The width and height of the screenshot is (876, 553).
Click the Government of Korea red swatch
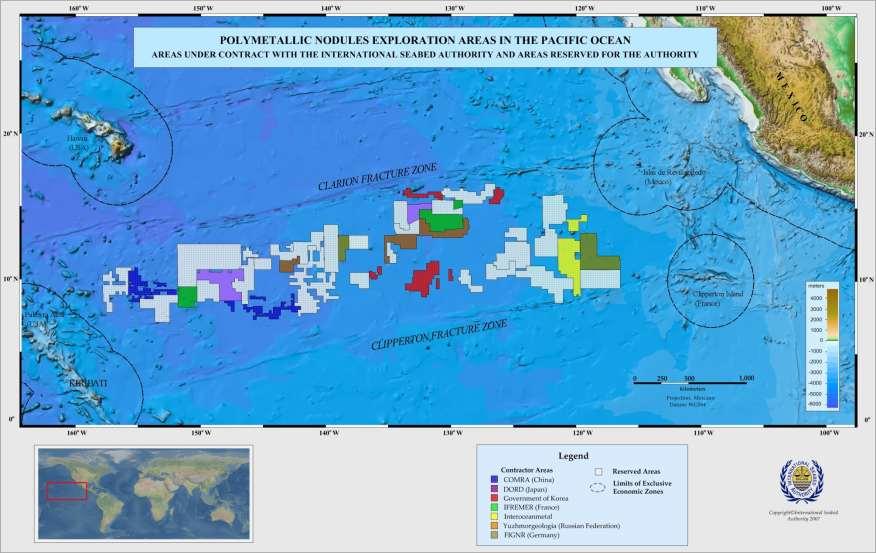(x=494, y=498)
